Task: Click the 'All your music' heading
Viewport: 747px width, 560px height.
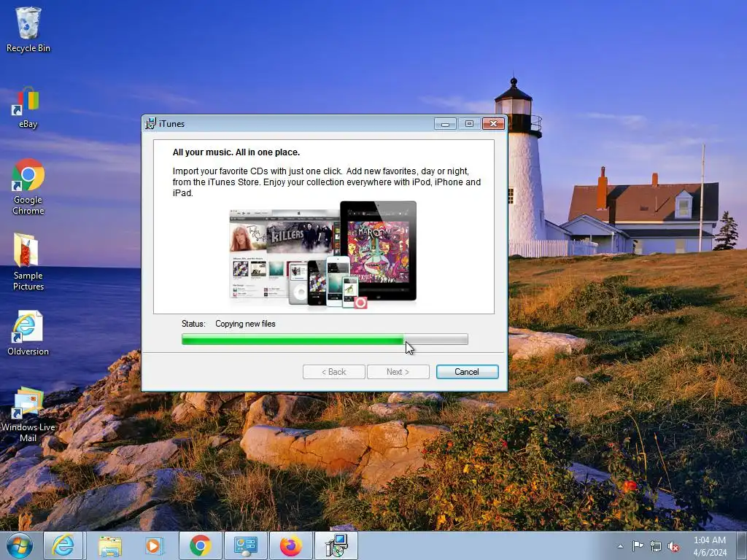Action: (236, 152)
